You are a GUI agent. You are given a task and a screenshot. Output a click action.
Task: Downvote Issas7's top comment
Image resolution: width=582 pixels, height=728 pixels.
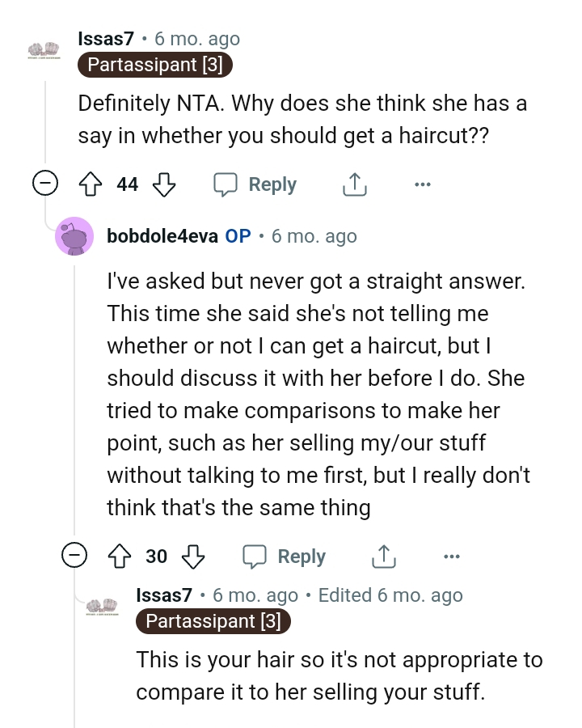pyautogui.click(x=164, y=184)
